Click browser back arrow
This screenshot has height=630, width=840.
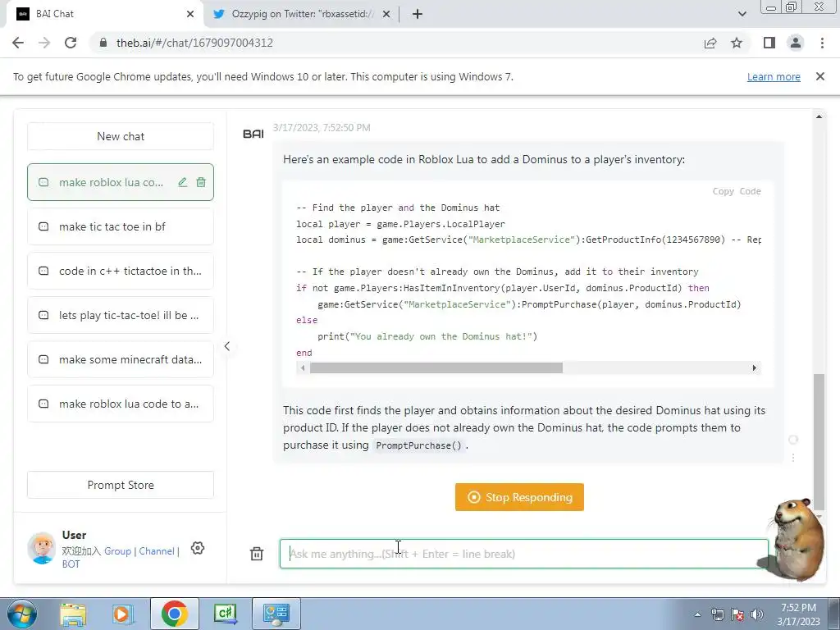pos(18,43)
